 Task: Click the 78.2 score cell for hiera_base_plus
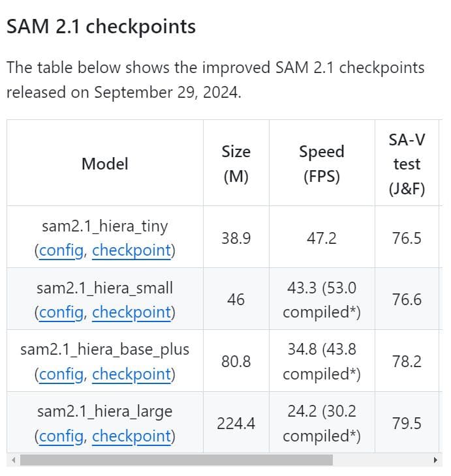click(x=407, y=362)
